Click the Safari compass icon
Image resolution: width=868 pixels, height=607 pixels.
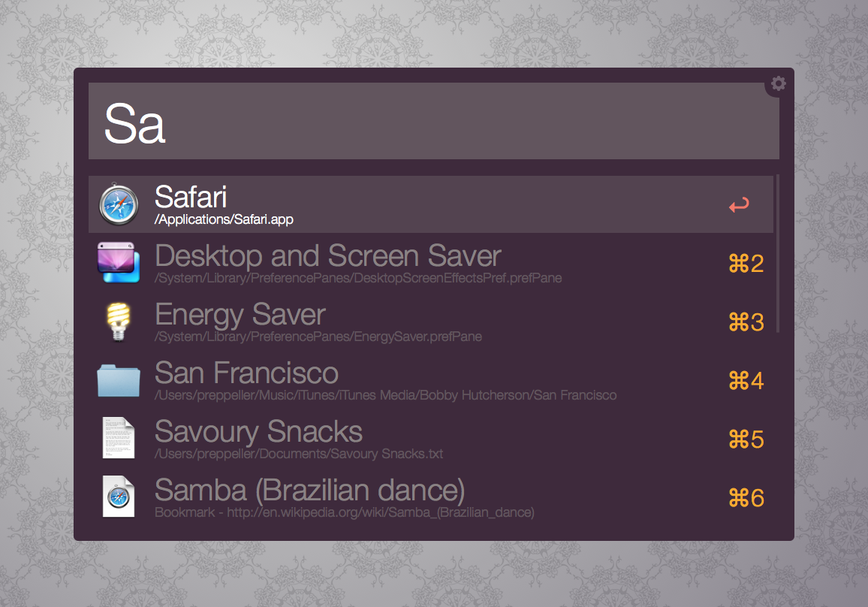pos(119,204)
